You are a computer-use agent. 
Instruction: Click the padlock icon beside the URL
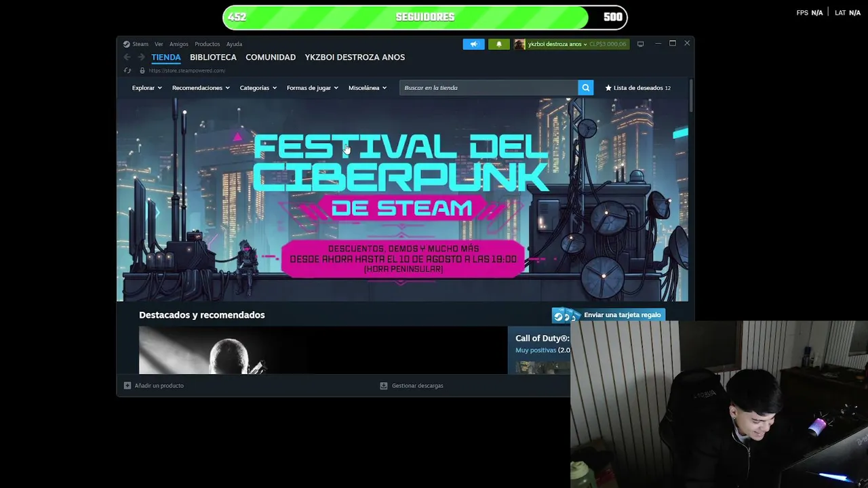click(x=142, y=70)
